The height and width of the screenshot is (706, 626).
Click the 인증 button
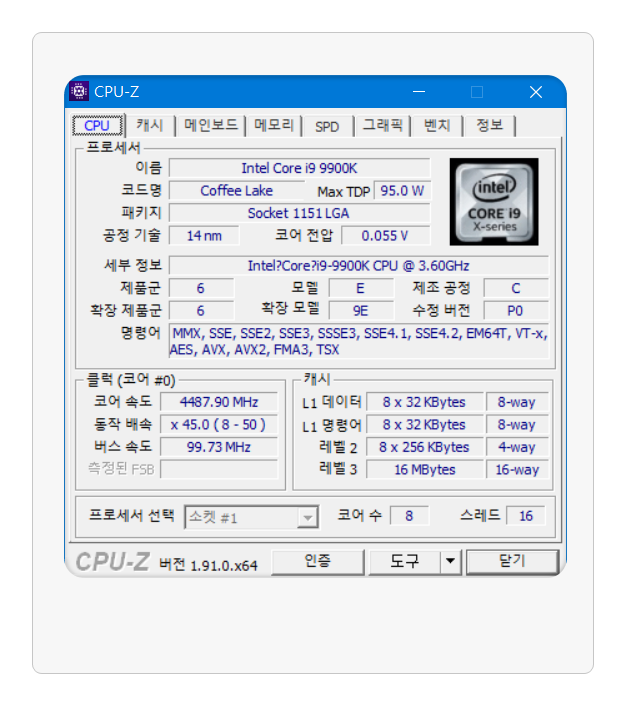point(318,561)
